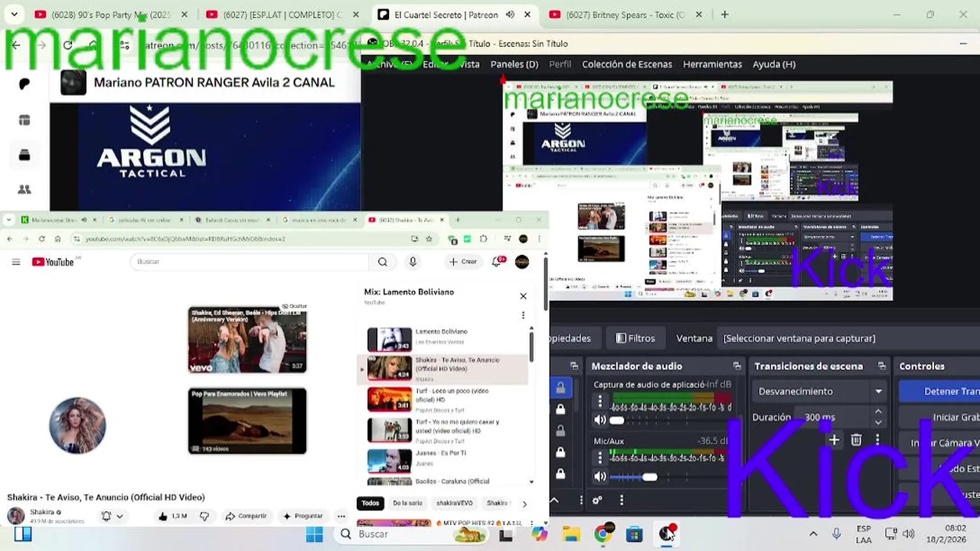980x551 pixels.
Task: Add a scene transition with plus icon
Action: 834,439
